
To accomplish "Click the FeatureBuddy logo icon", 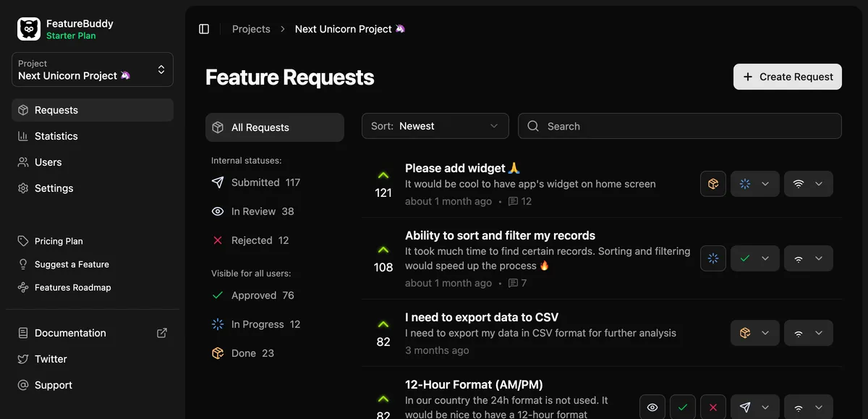I will [29, 29].
